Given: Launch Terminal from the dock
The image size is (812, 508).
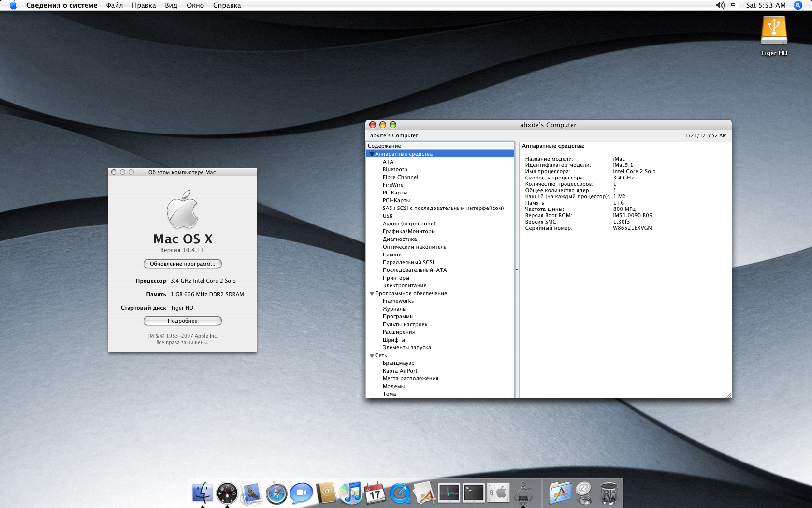Looking at the screenshot, I should coord(474,493).
